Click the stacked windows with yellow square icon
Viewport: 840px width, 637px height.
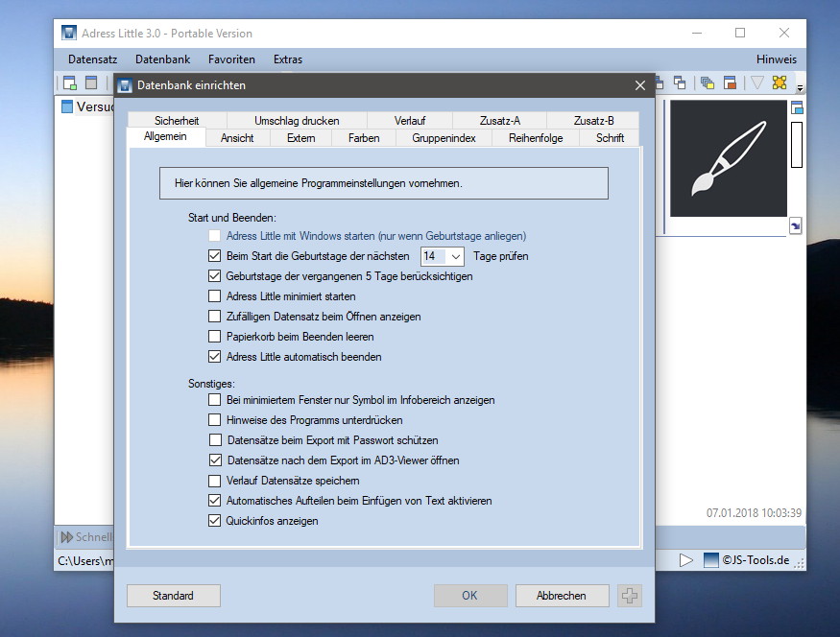tap(708, 83)
